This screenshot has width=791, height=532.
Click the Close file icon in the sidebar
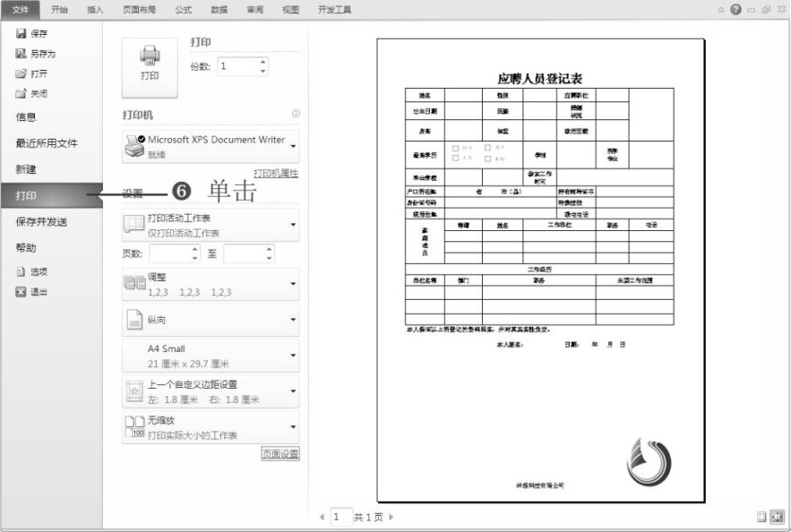tap(21, 93)
